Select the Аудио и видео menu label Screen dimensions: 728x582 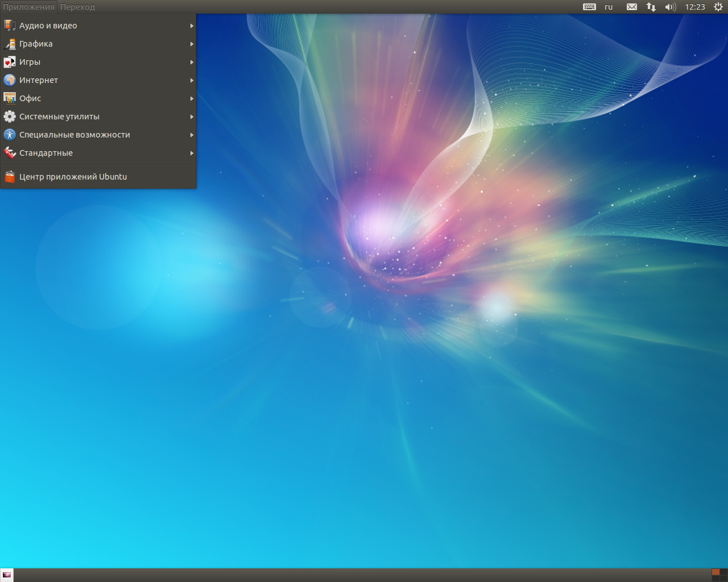click(48, 26)
